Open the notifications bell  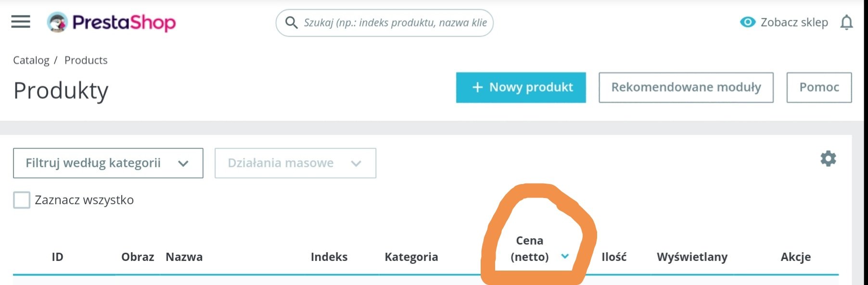pos(846,23)
